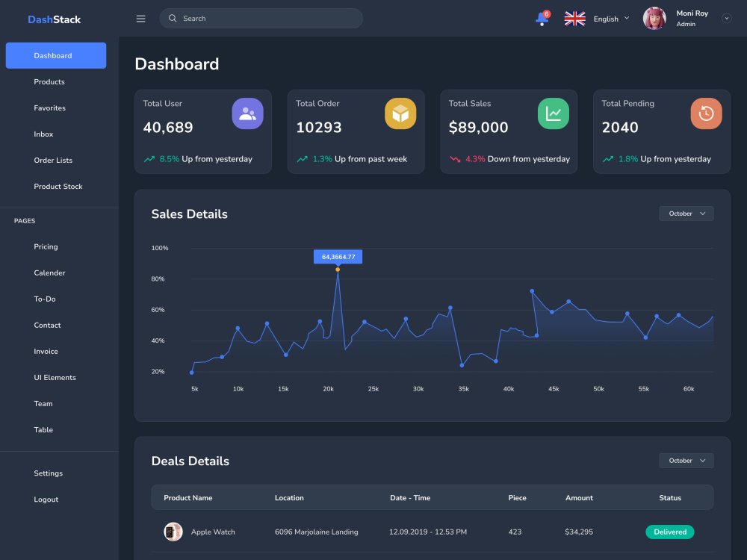Image resolution: width=747 pixels, height=560 pixels.
Task: Click the Amount column header
Action: pos(580,497)
